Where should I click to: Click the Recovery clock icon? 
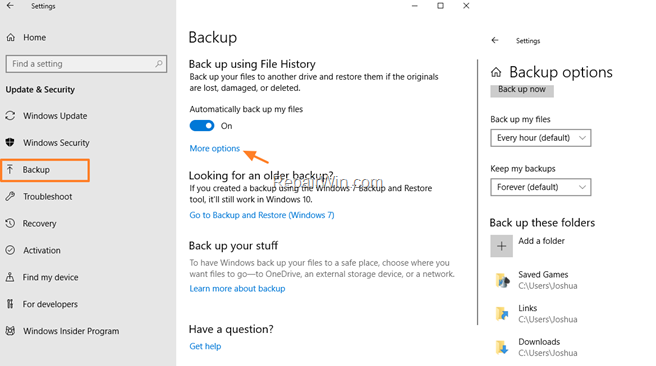pos(10,223)
